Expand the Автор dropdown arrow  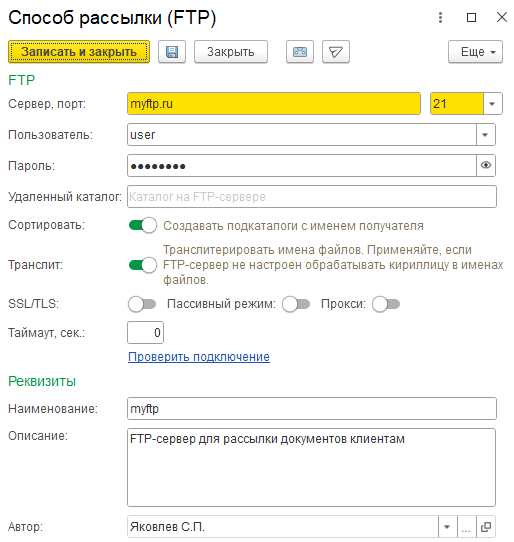pos(447,526)
